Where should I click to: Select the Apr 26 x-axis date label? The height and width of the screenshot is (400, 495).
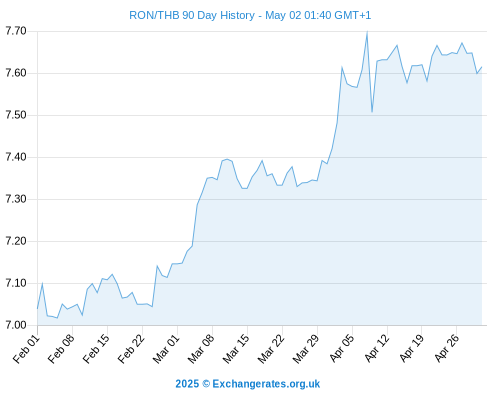447,349
